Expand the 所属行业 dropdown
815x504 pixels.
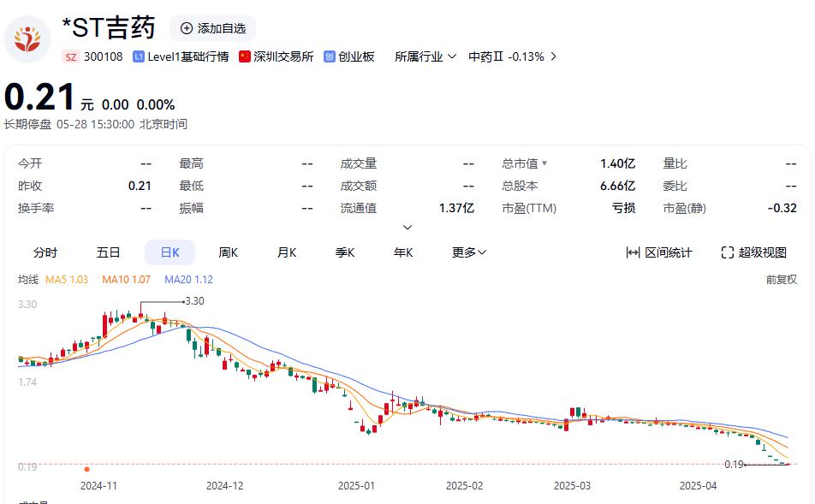pyautogui.click(x=425, y=56)
